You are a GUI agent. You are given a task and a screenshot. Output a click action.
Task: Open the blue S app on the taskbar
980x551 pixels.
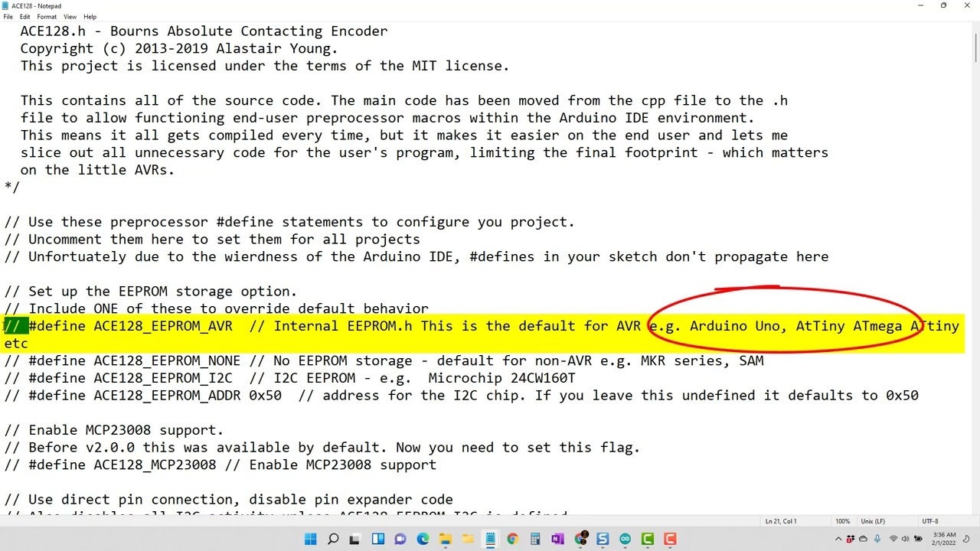tap(603, 540)
